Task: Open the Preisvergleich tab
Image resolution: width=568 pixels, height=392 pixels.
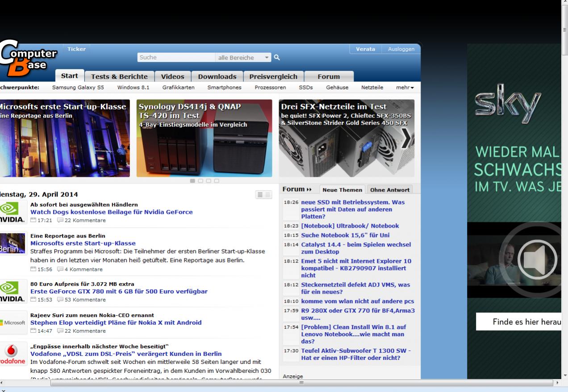Action: click(x=273, y=77)
